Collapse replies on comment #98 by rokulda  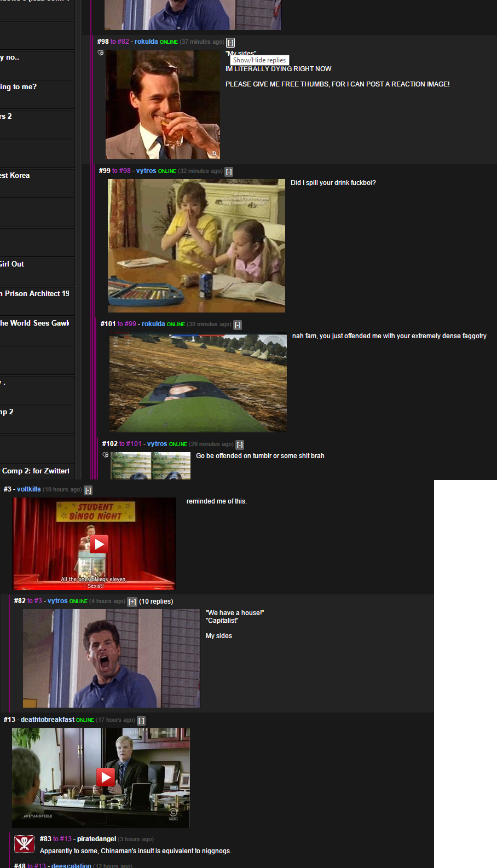point(230,42)
